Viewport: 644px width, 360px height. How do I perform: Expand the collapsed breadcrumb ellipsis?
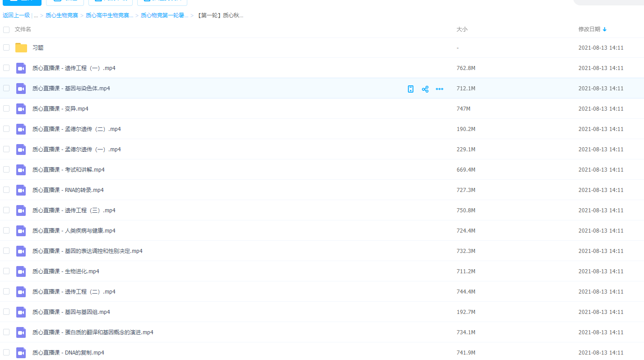pos(36,15)
